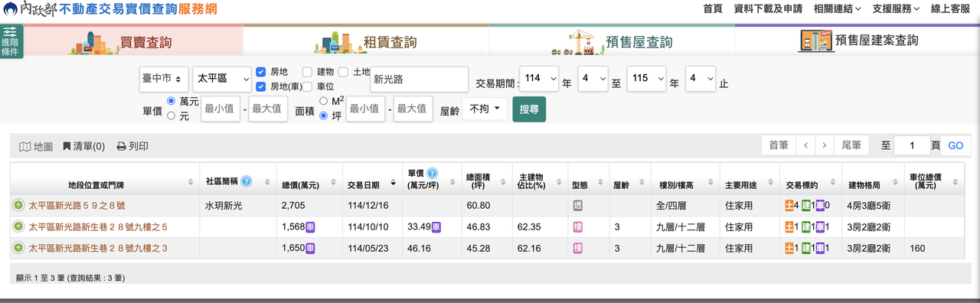Click the 樓 type icon in 114/10/10 row

pyautogui.click(x=578, y=227)
